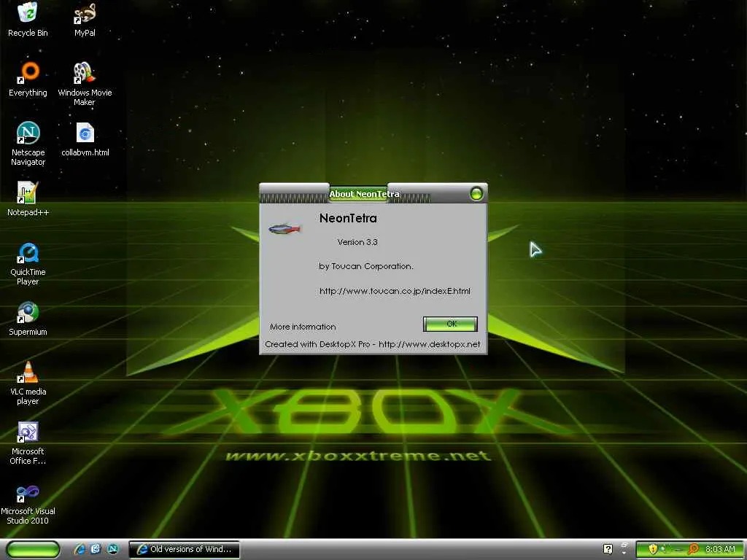Viewport: 747px width, 560px height.
Task: Open Internet Explorer from Quick Launch
Action: coord(80,549)
